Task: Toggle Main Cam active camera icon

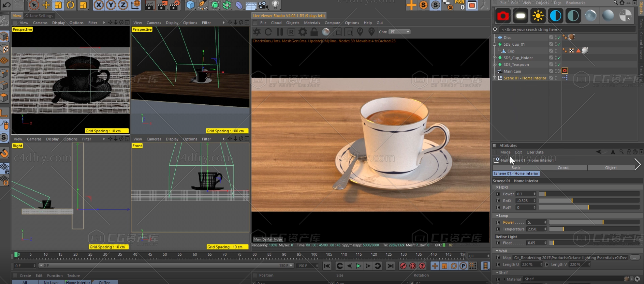Action: (x=559, y=71)
